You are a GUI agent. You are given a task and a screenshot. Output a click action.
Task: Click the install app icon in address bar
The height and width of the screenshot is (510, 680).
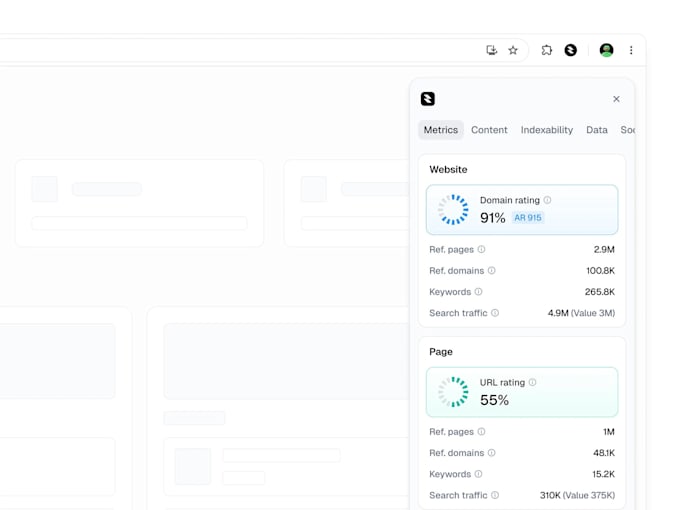point(491,50)
